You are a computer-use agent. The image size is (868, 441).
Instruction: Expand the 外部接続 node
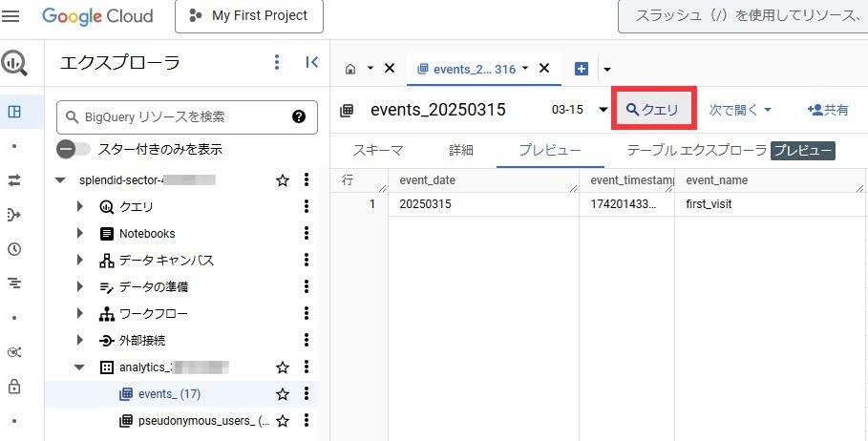[79, 340]
